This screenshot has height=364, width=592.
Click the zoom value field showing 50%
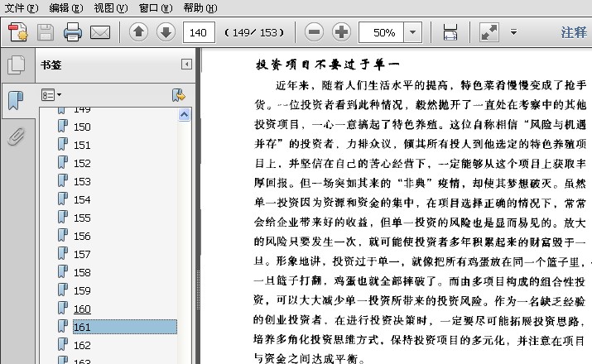[x=382, y=32]
